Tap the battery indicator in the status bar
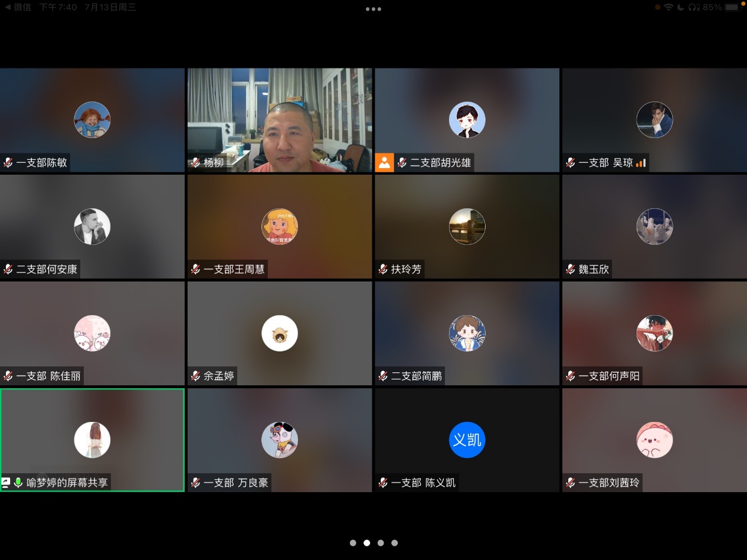747x560 pixels. point(732,7)
